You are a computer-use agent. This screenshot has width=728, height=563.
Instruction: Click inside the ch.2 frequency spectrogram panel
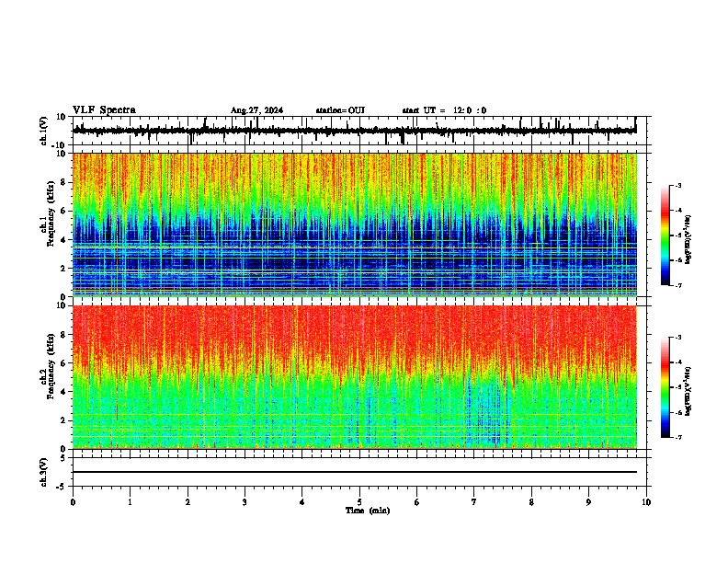pyautogui.click(x=355, y=377)
